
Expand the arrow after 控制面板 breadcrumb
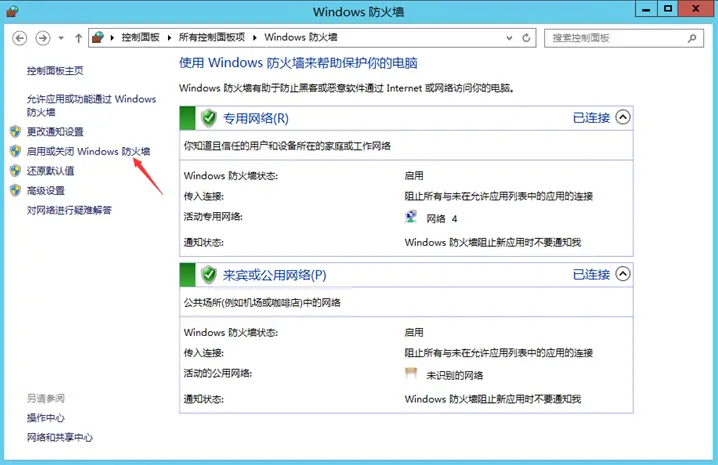pos(169,38)
